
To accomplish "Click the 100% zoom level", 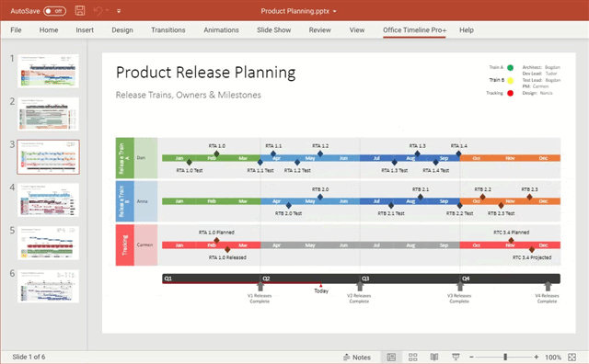I will (x=553, y=358).
